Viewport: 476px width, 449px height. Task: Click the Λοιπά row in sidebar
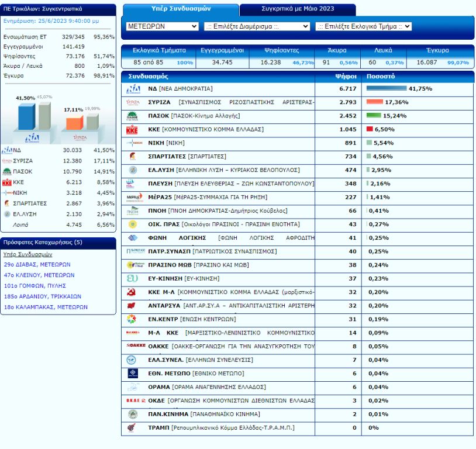58,225
